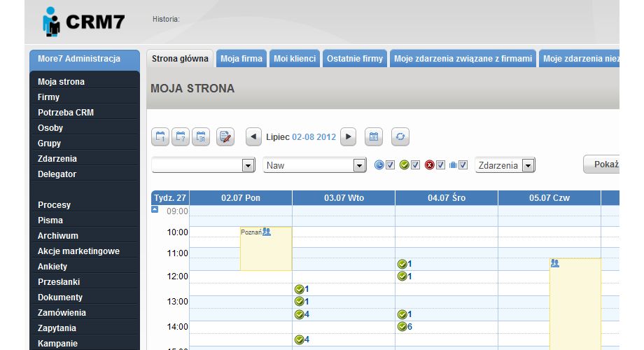Switch to Strona główna tab

(x=180, y=59)
